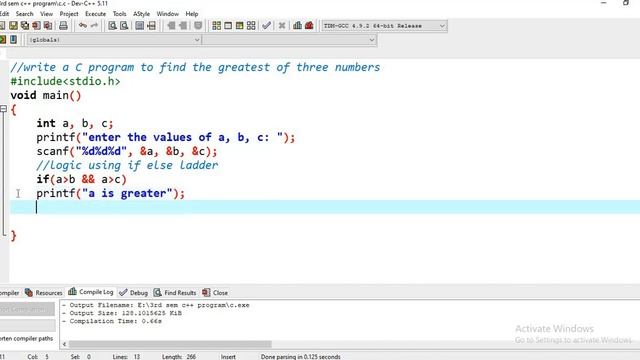The height and width of the screenshot is (360, 640).
Task: Click the blue bookmark icon in second toolbar row
Action: click(x=13, y=40)
